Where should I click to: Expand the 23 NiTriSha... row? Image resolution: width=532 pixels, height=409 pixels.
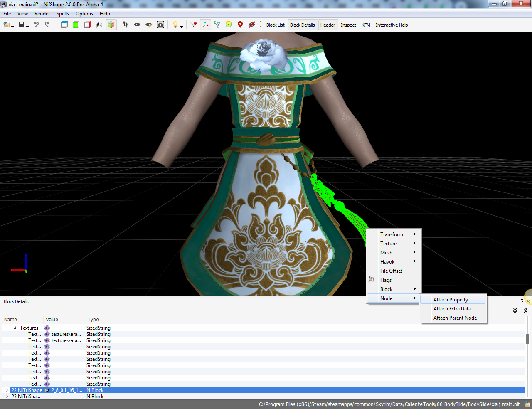coord(7,397)
